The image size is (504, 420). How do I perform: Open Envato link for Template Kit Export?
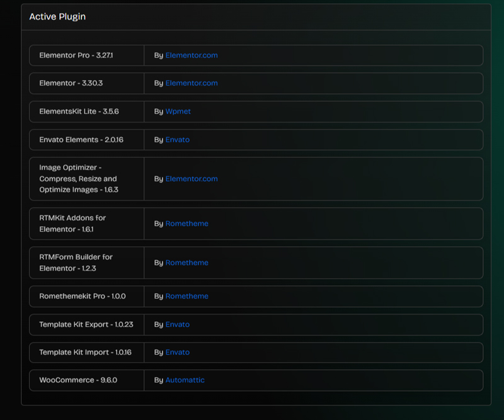(178, 324)
